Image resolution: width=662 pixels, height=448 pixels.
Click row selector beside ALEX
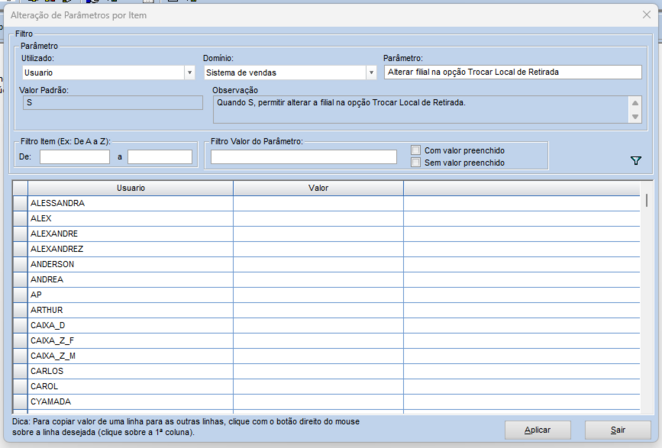point(20,218)
